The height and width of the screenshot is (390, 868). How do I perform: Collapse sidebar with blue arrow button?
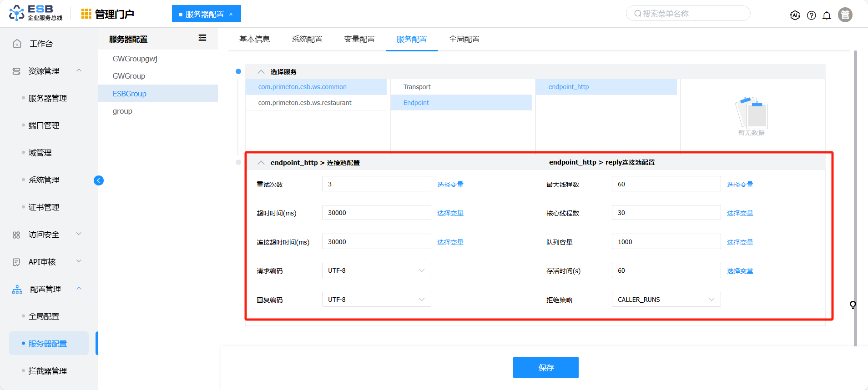(99, 180)
